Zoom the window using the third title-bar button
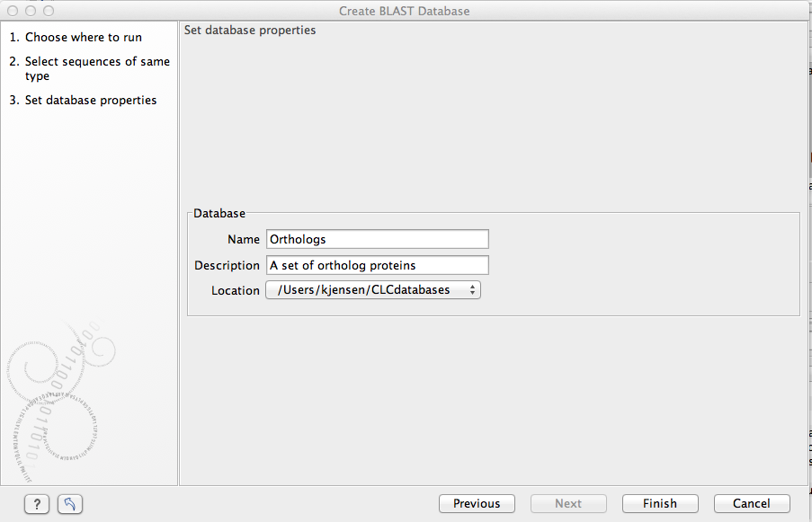 tap(48, 11)
